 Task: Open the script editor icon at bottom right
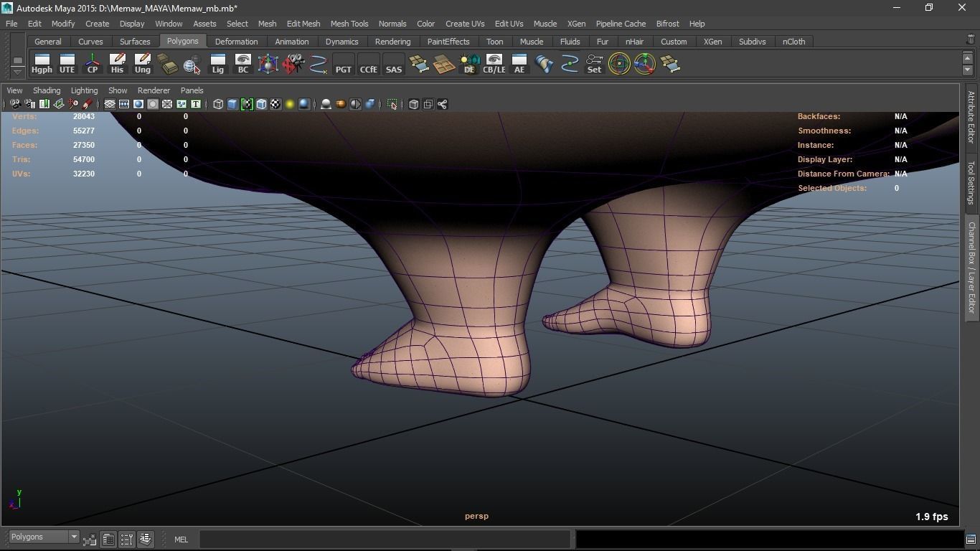[970, 539]
